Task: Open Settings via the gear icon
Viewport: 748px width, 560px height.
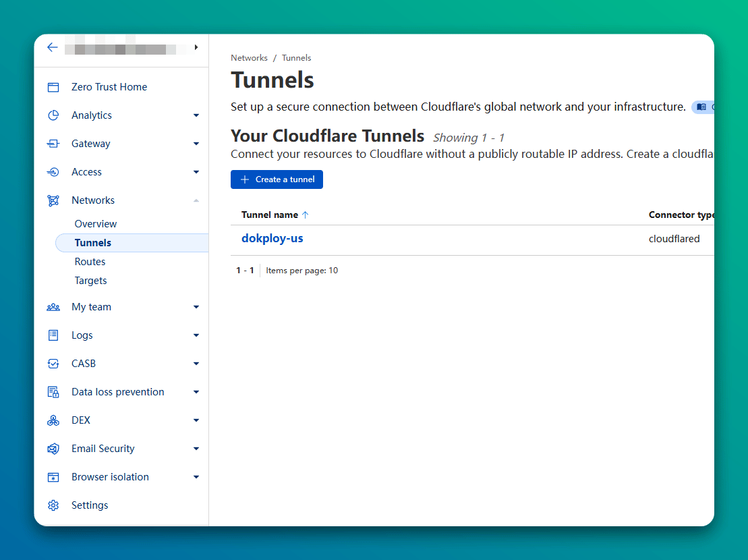Action: tap(53, 505)
